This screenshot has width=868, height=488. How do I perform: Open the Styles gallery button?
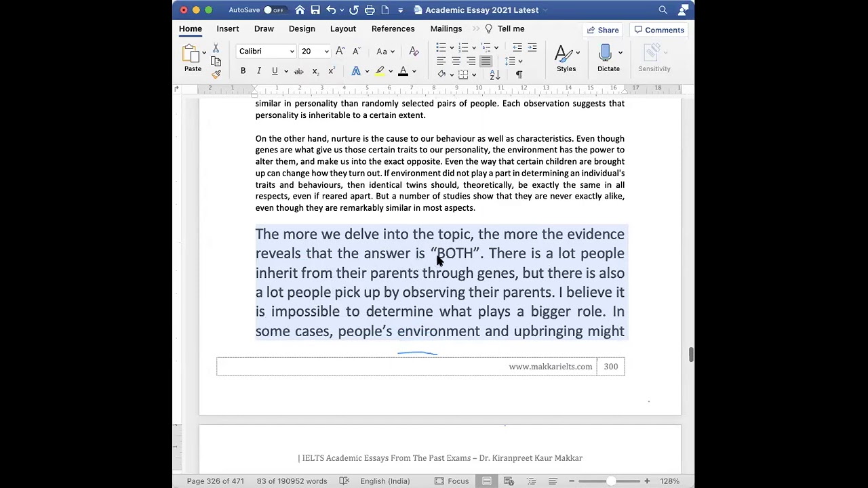point(566,58)
